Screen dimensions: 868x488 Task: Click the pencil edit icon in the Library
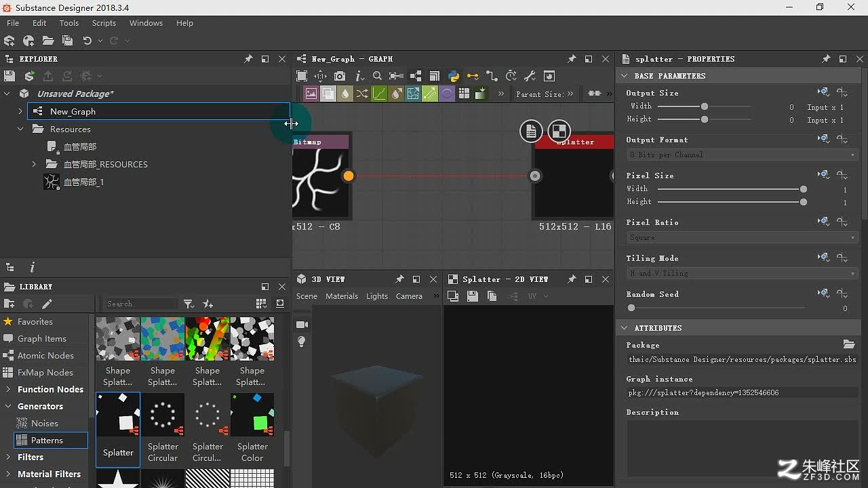[x=47, y=304]
